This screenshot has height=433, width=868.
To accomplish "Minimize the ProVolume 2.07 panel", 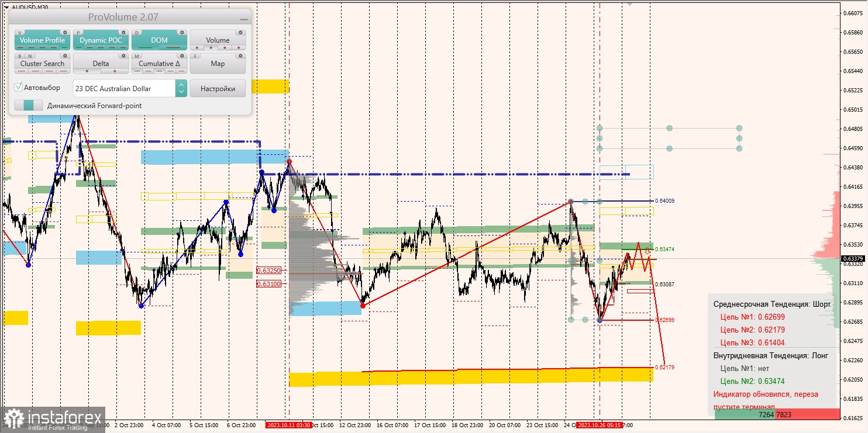I will tap(243, 19).
